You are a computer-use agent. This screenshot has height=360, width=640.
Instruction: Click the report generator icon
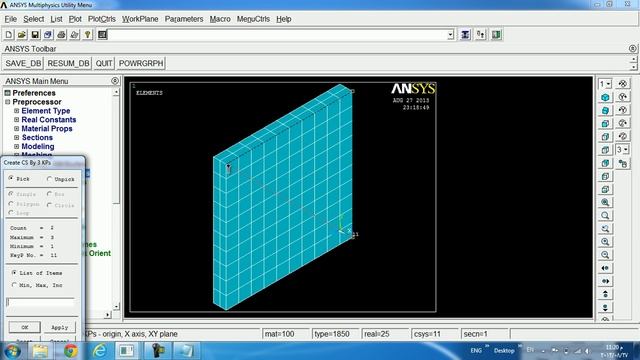coord(74,35)
